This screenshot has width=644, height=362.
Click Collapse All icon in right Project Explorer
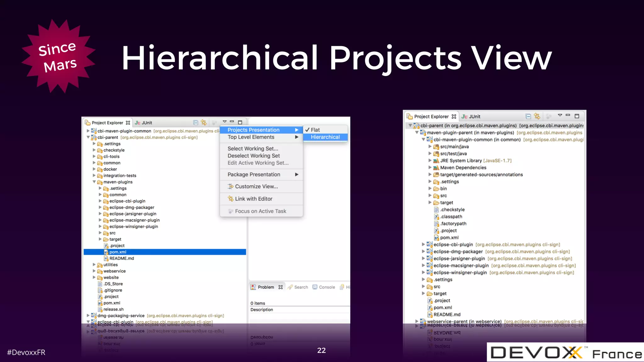pyautogui.click(x=528, y=117)
